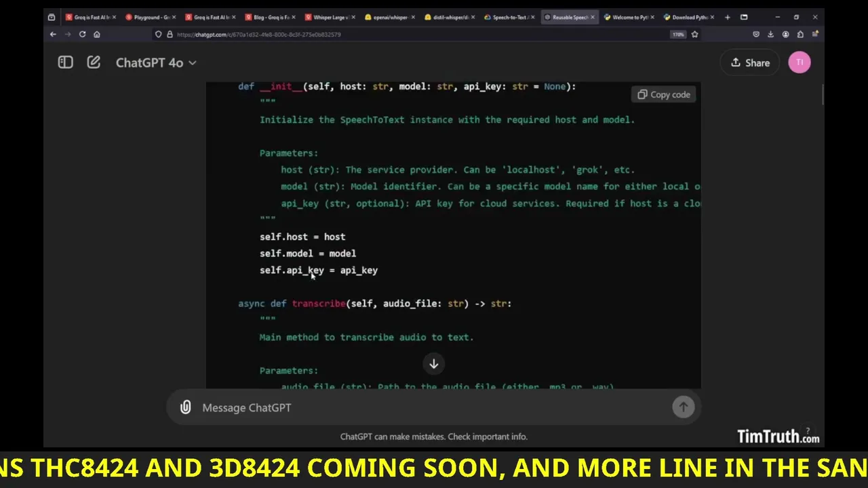
Task: Close the distil-whisper tab
Action: (x=473, y=17)
